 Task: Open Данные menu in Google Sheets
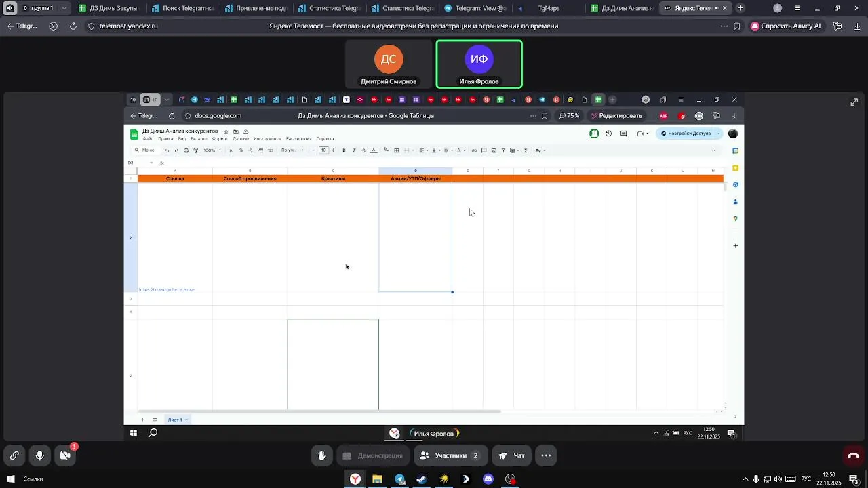tap(241, 138)
